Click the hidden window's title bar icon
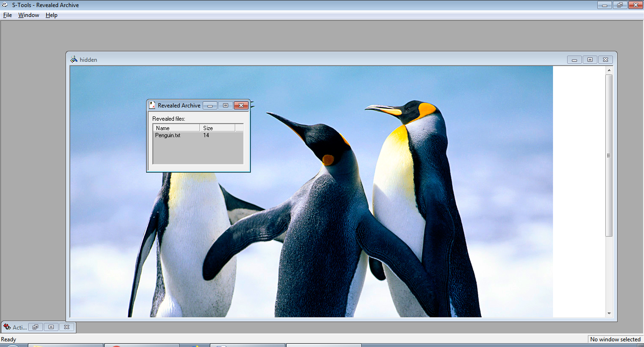The height and width of the screenshot is (347, 644). point(74,59)
